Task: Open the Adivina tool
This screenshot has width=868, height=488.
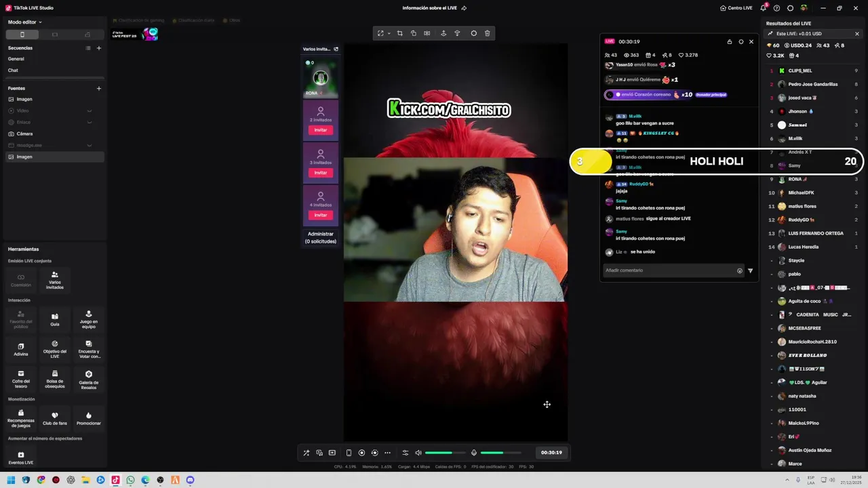Action: tap(21, 349)
